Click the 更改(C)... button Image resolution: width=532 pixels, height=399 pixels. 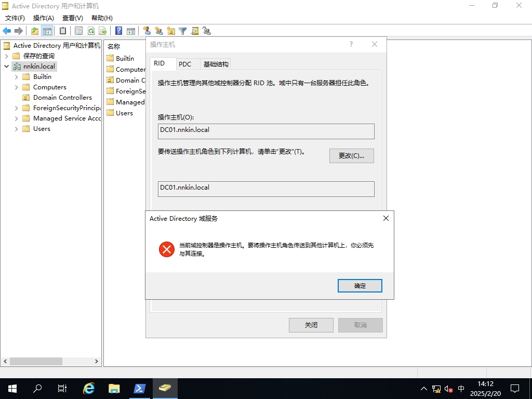(351, 156)
